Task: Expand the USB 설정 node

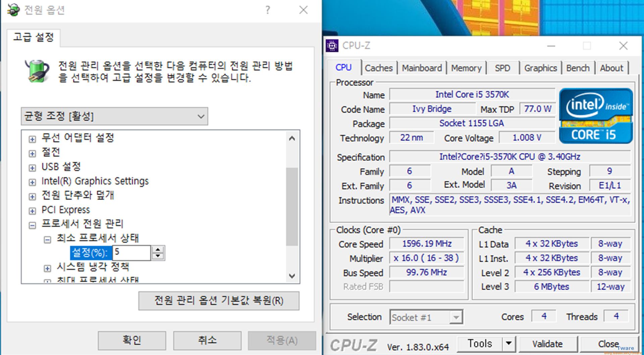Action: [32, 168]
